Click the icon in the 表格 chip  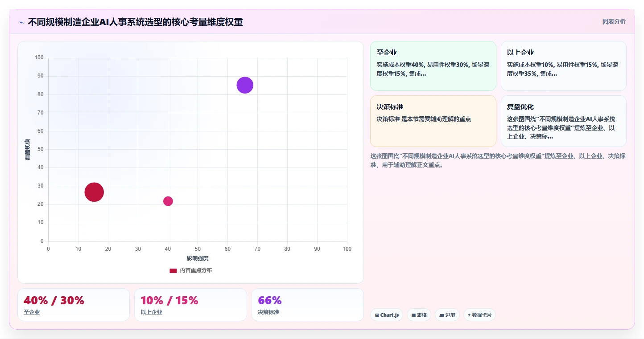(x=413, y=315)
